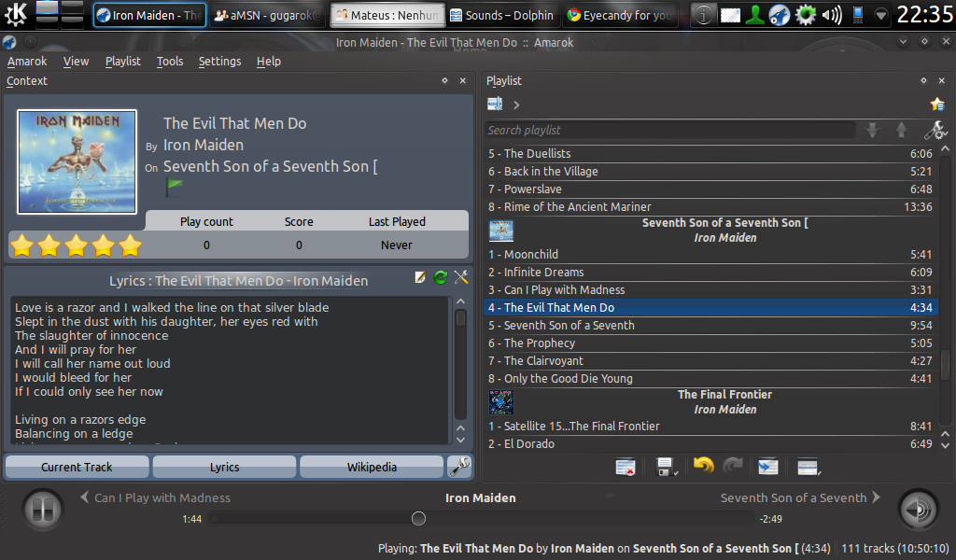Open the View menu

(x=77, y=61)
